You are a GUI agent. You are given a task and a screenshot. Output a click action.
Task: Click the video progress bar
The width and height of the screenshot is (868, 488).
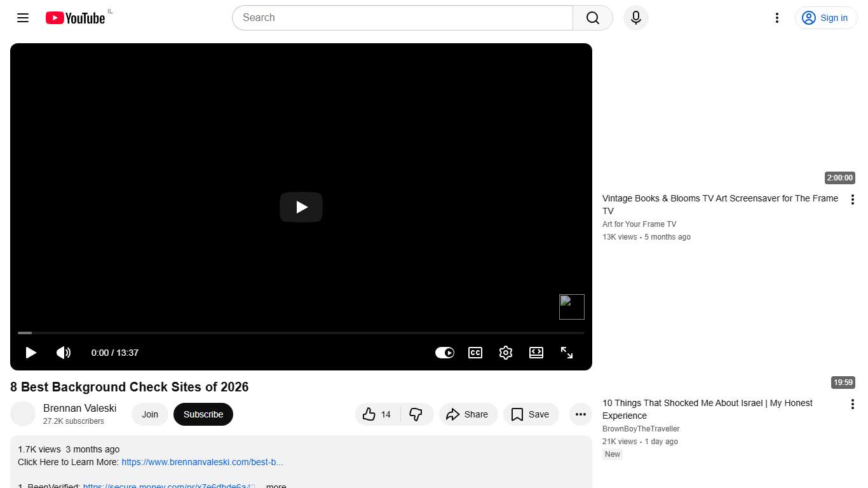301,332
